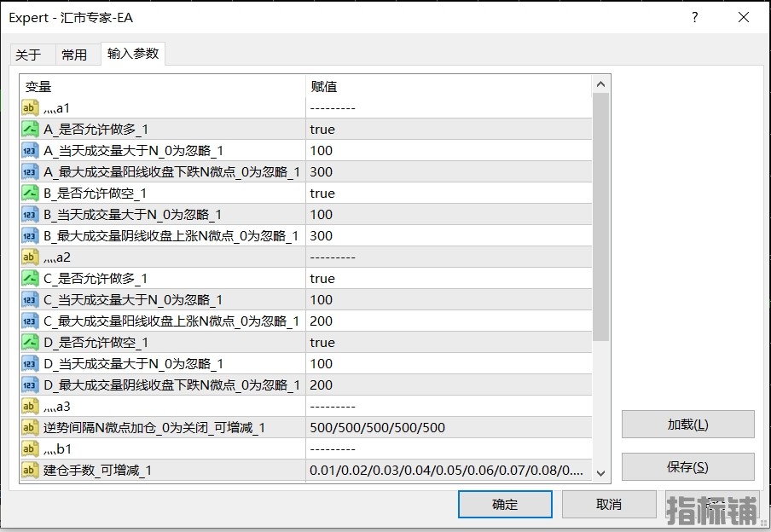
Task: Select the row label C_是否允许做多_1
Action: [96, 279]
